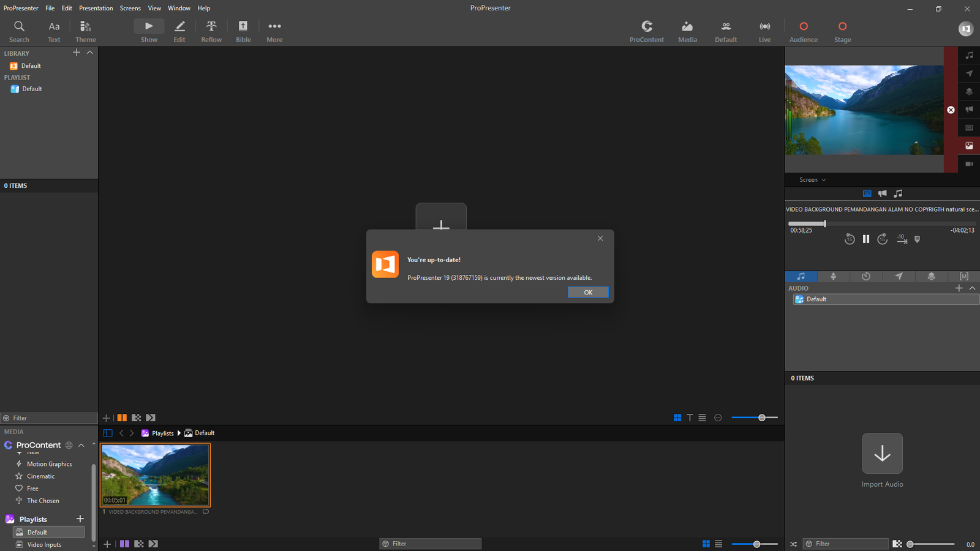Open the Screen dropdown under preview
The height and width of the screenshot is (551, 980).
tap(812, 180)
